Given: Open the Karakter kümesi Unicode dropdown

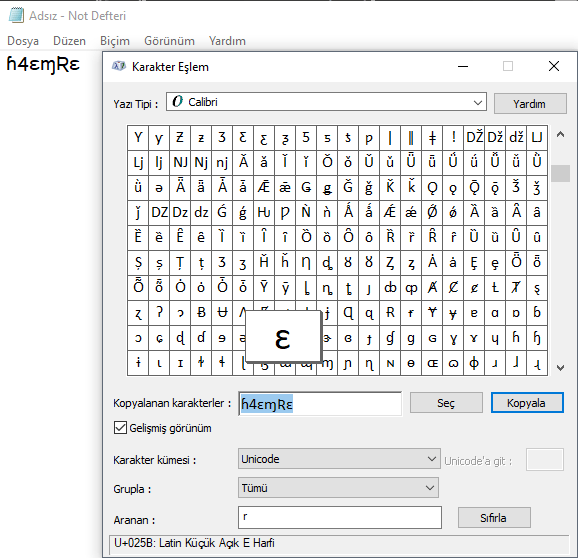Looking at the screenshot, I should [x=339, y=459].
